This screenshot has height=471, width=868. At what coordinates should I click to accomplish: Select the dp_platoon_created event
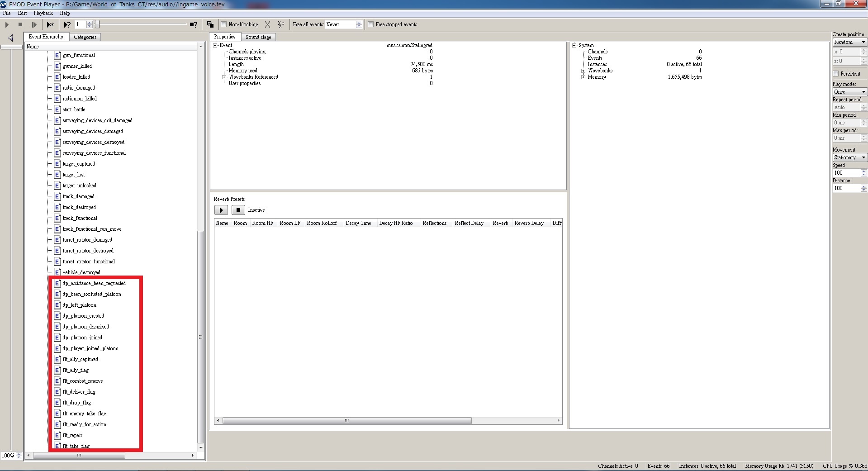click(83, 316)
